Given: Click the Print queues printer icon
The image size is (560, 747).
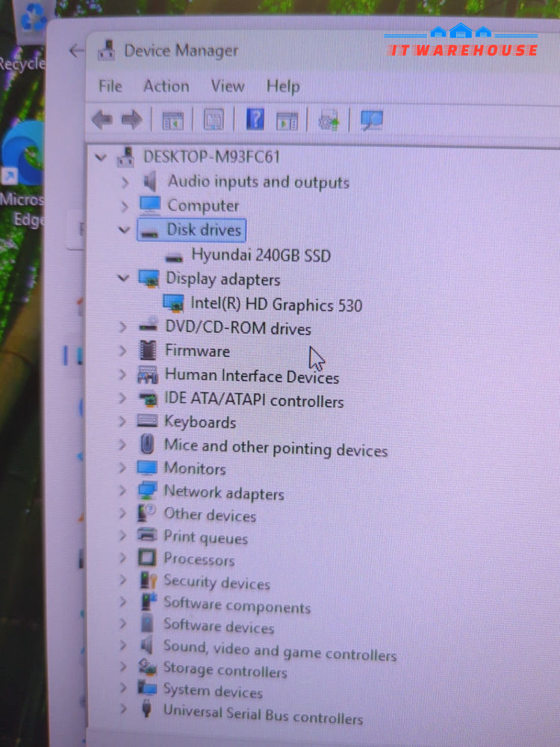Looking at the screenshot, I should pyautogui.click(x=146, y=535).
